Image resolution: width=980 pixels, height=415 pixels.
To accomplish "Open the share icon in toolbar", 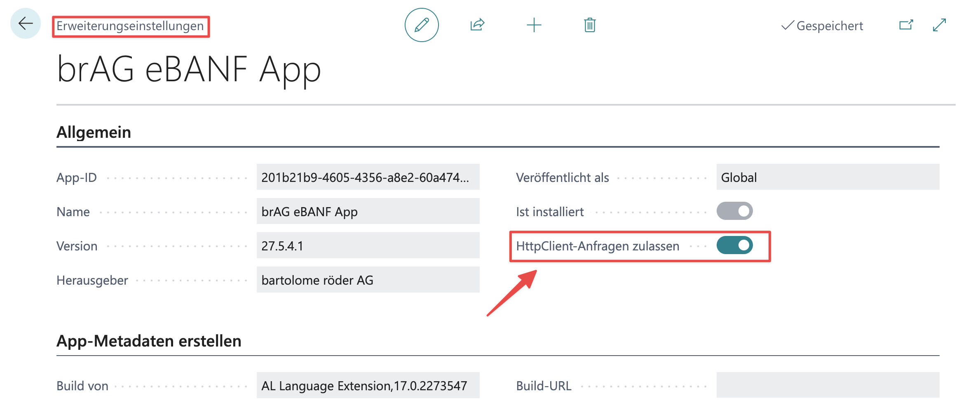I will tap(477, 25).
